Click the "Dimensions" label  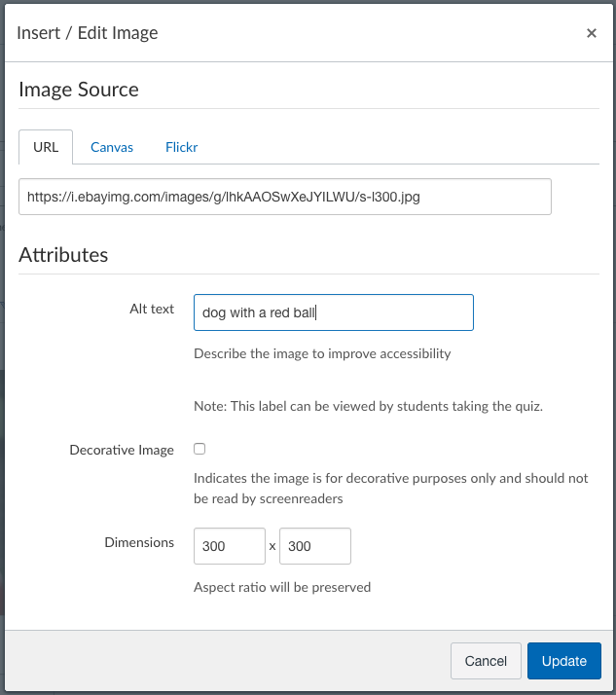pos(139,542)
